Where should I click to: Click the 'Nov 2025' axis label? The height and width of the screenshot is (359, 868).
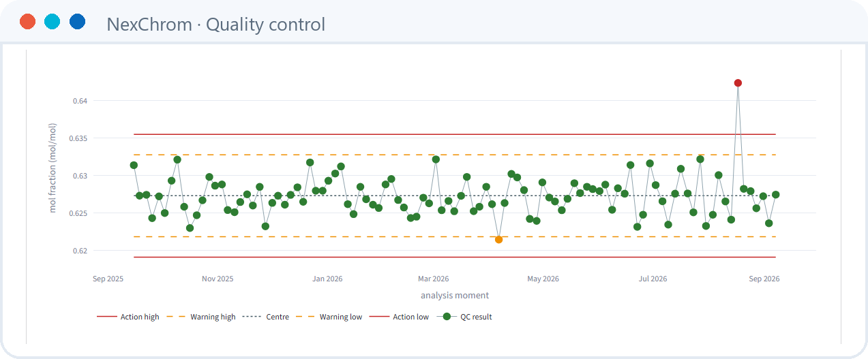(x=218, y=279)
